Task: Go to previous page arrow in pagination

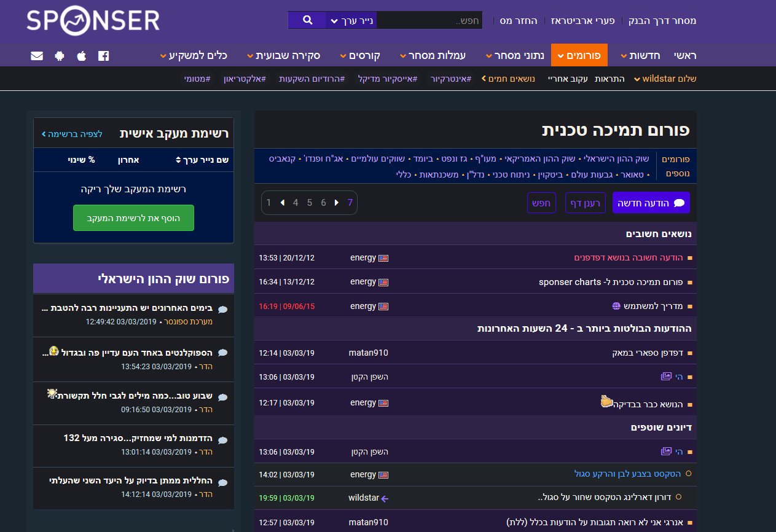Action: (282, 203)
